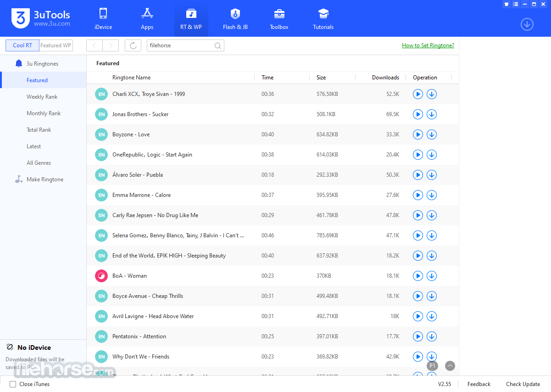Sort by Ringtone Name column header
The height and width of the screenshot is (392, 551).
(132, 78)
